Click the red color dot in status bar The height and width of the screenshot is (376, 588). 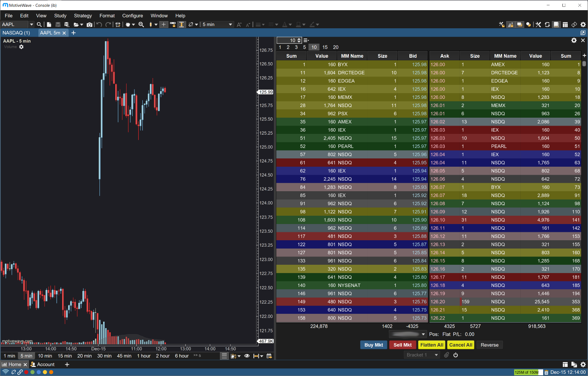coord(26,372)
